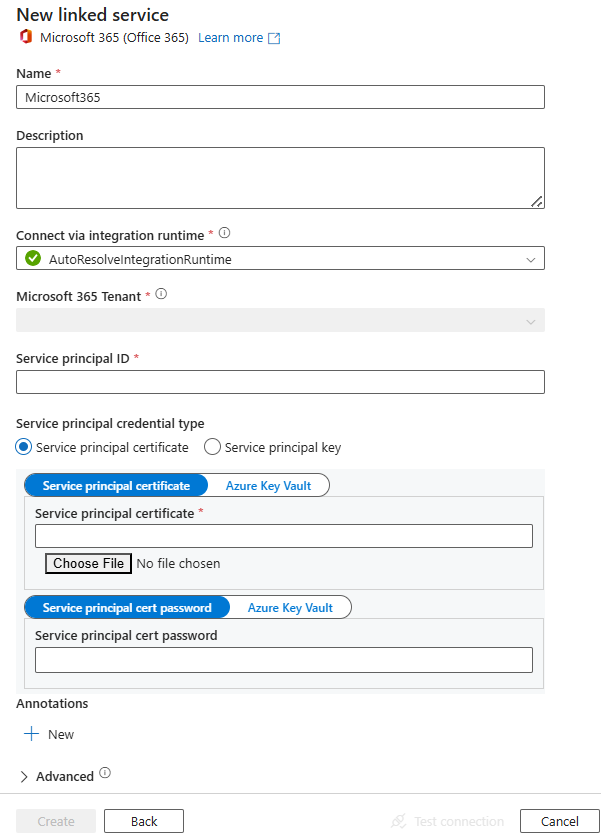This screenshot has height=837, width=601.
Task: Click the info icon next to Advanced
Action: (x=104, y=775)
